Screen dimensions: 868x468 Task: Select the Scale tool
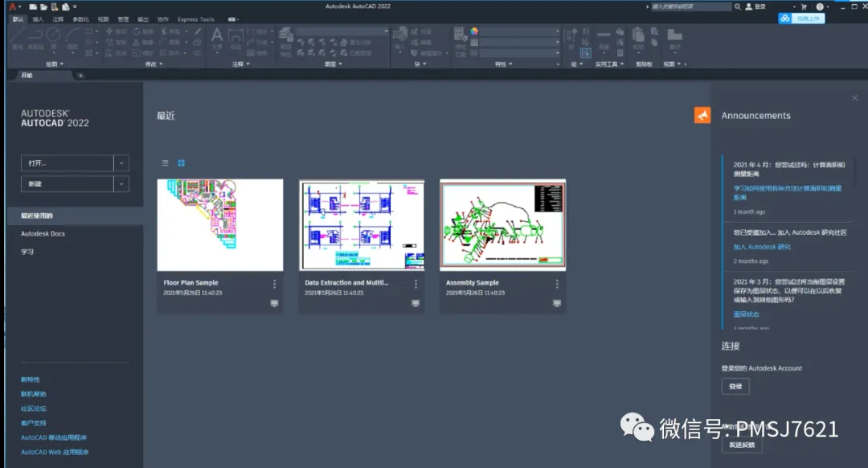click(x=143, y=53)
